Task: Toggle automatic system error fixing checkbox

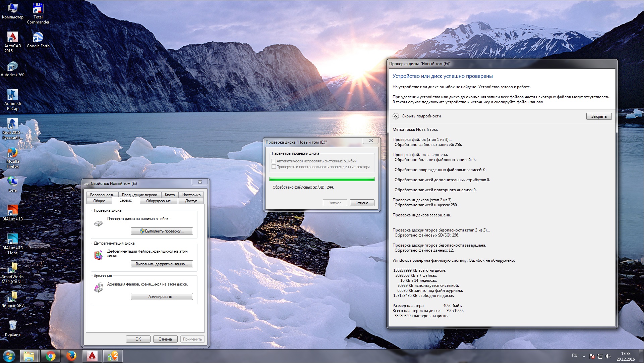Action: (x=274, y=161)
